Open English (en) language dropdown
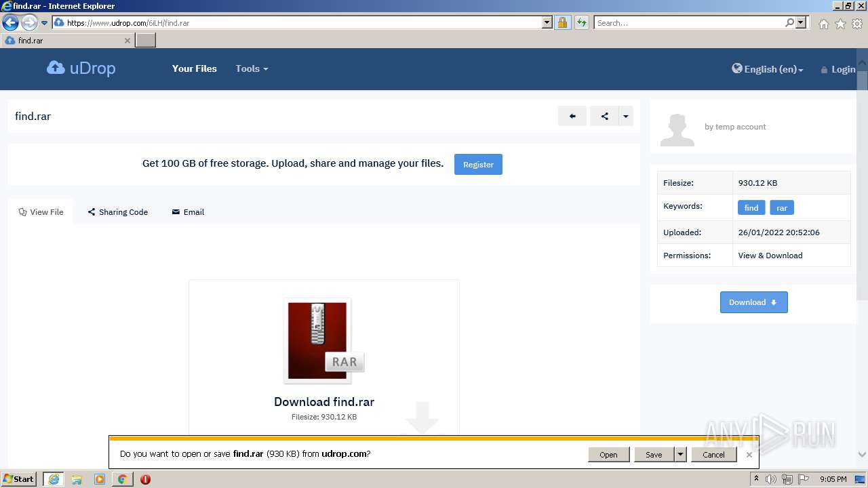The image size is (868, 488). tap(768, 69)
